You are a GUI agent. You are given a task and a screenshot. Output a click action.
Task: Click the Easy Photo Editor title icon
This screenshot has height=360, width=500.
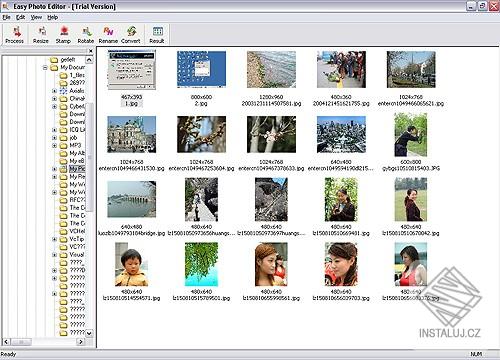[x=5, y=6]
